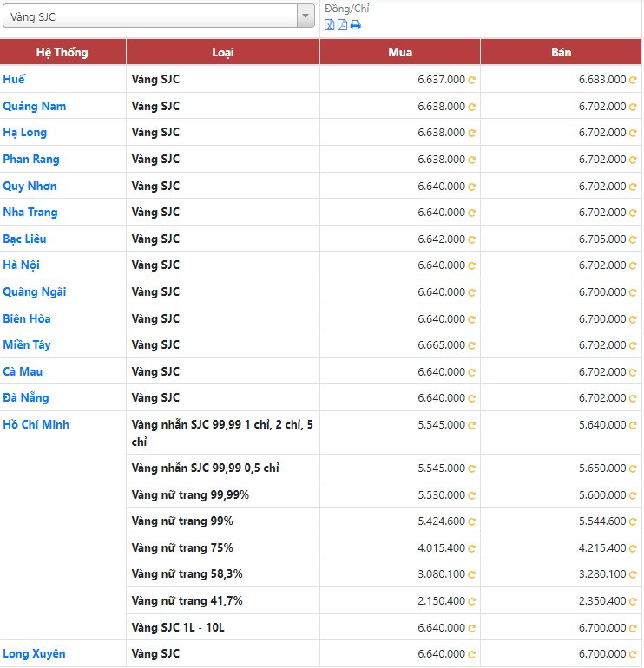Click the icon beside Đà Nẵng Mua price

click(471, 398)
